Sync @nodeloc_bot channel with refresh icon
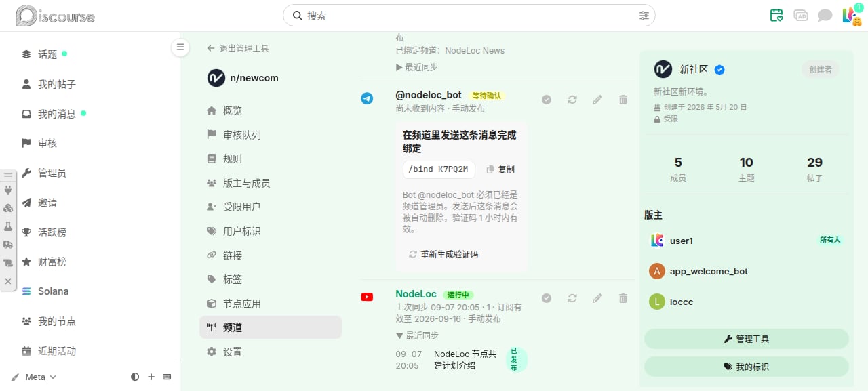The height and width of the screenshot is (391, 868). tap(572, 100)
